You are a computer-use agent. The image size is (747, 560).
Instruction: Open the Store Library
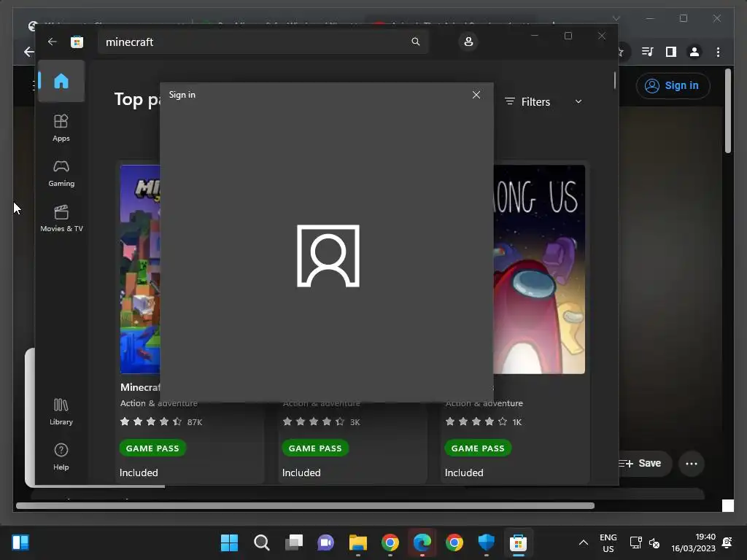(61, 411)
